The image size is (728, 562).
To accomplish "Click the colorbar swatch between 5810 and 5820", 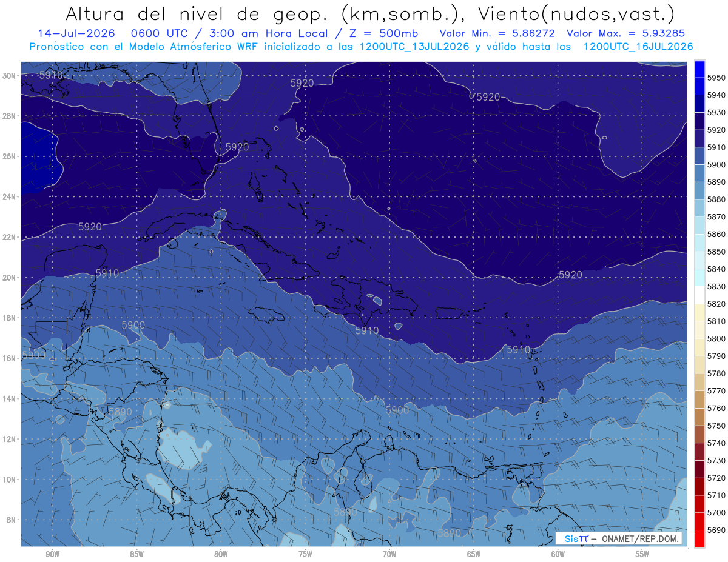I will click(699, 313).
